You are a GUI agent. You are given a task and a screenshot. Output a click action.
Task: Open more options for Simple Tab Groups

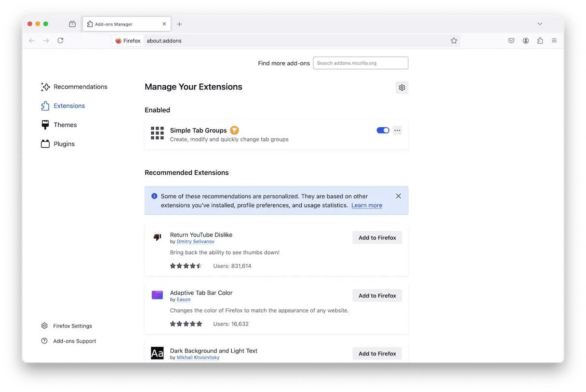397,131
